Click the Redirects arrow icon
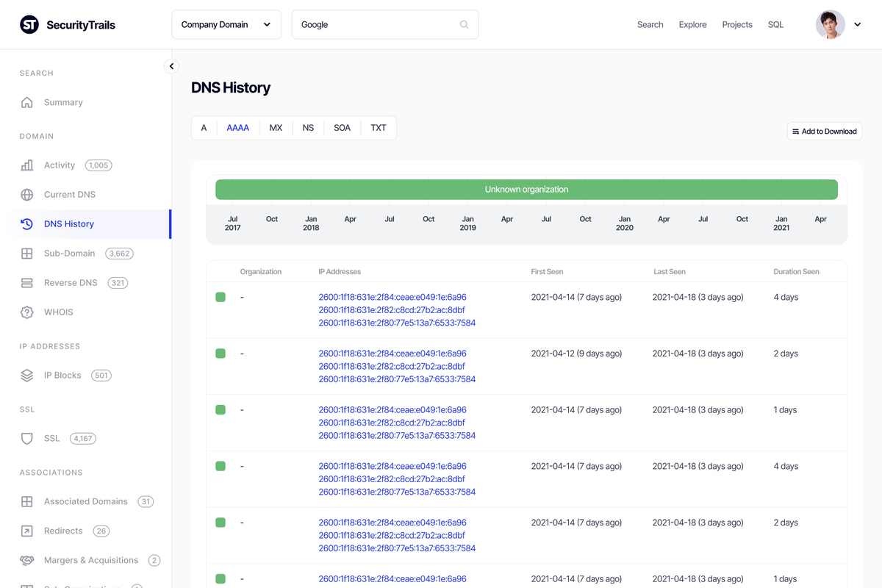The image size is (882, 588). [27, 531]
